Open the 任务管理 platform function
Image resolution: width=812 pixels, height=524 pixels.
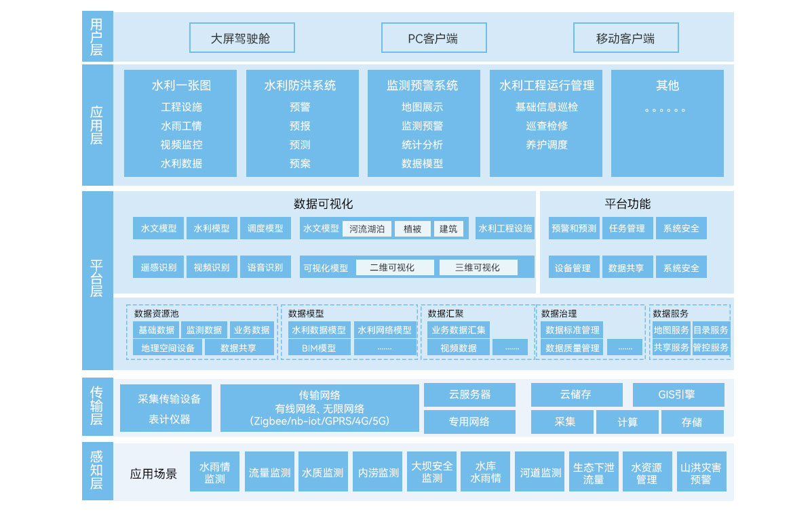(627, 228)
